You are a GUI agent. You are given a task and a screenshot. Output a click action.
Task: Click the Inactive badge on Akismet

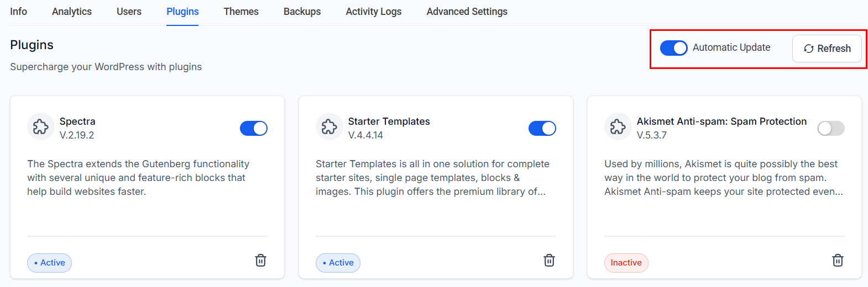pos(626,263)
